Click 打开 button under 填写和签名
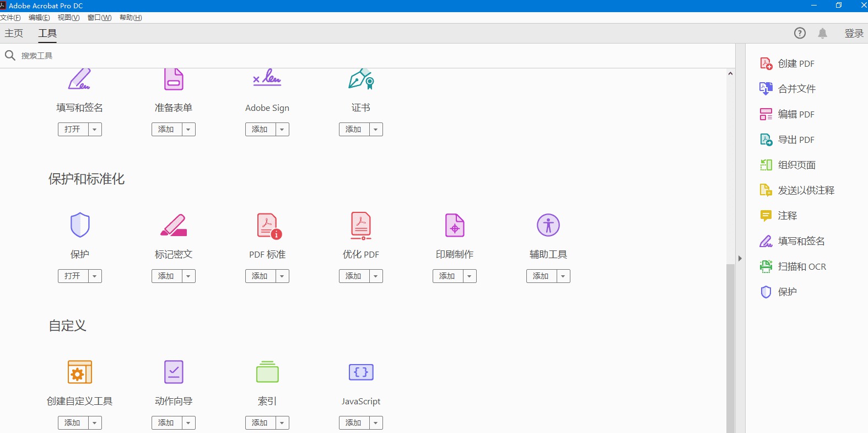 pyautogui.click(x=73, y=130)
